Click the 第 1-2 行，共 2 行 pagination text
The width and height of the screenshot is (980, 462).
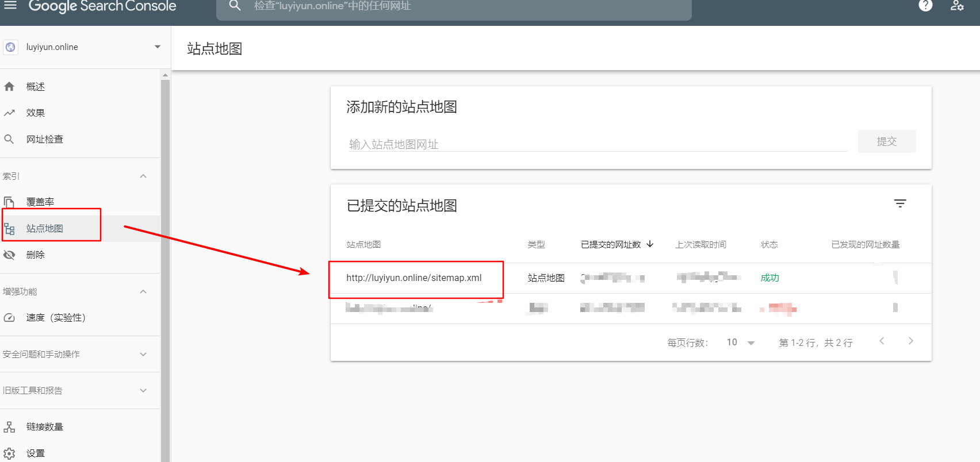tap(816, 343)
